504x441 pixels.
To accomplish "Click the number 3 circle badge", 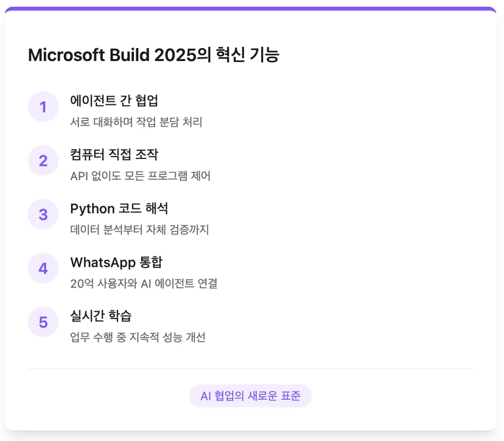I will tap(43, 214).
